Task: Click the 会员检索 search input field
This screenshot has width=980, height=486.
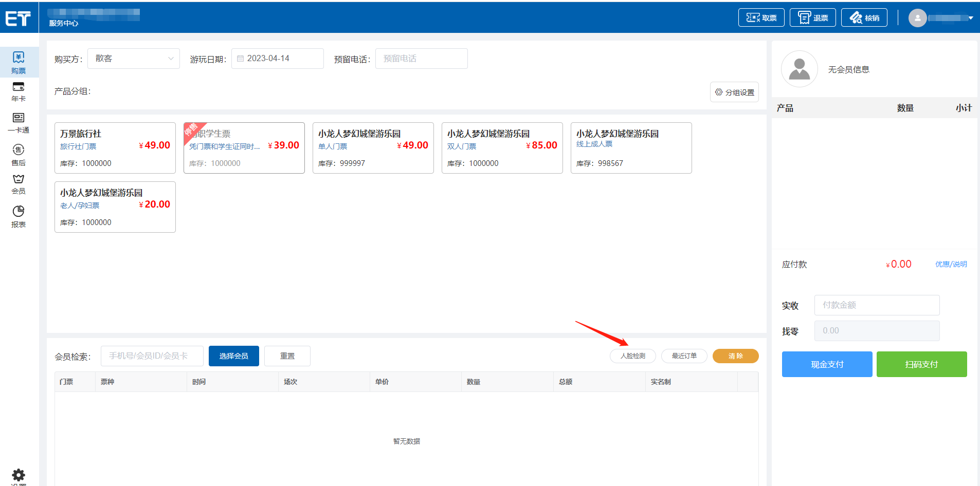Action: (x=152, y=356)
